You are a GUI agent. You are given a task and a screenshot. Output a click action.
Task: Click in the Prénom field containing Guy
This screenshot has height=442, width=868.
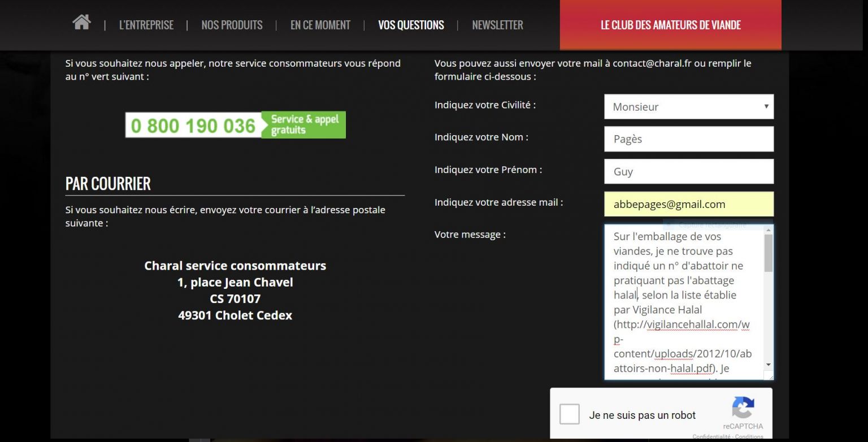coord(689,171)
